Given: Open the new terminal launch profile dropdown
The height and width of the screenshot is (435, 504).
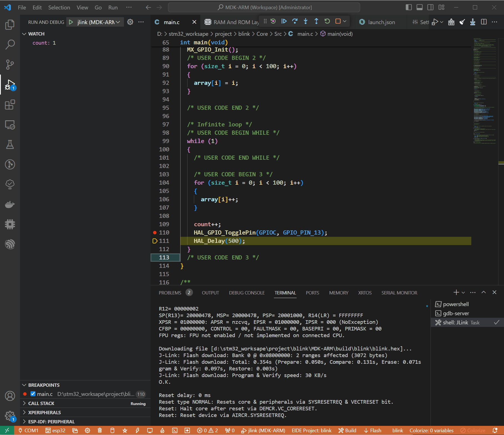Looking at the screenshot, I should tap(463, 292).
